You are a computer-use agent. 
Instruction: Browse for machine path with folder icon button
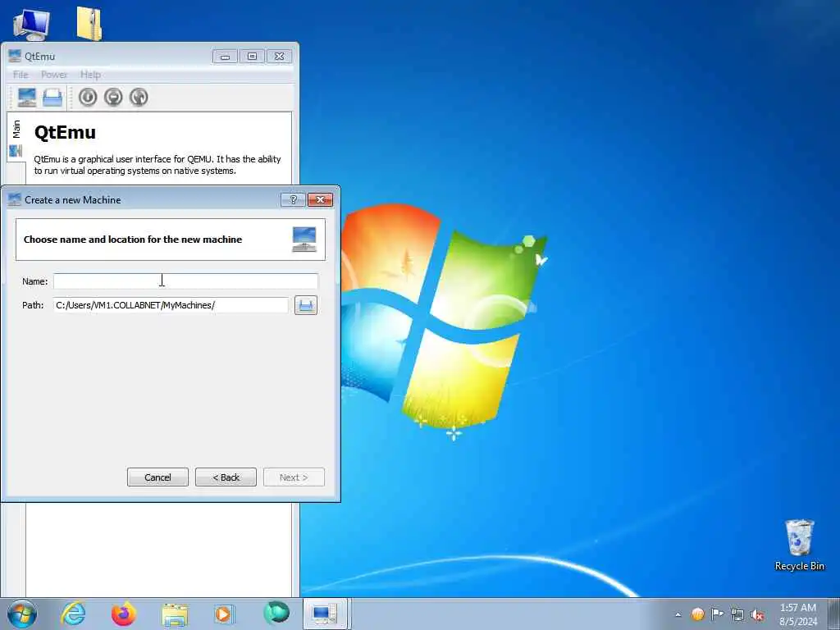tap(306, 305)
